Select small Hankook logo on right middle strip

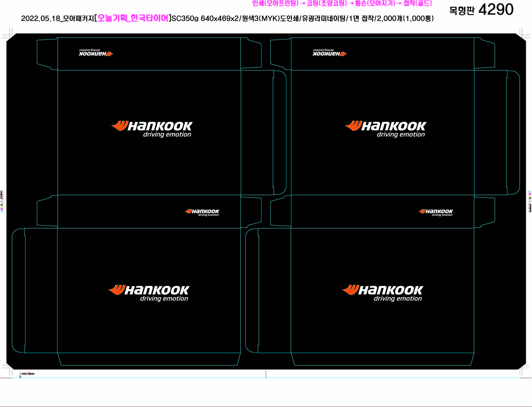point(436,212)
